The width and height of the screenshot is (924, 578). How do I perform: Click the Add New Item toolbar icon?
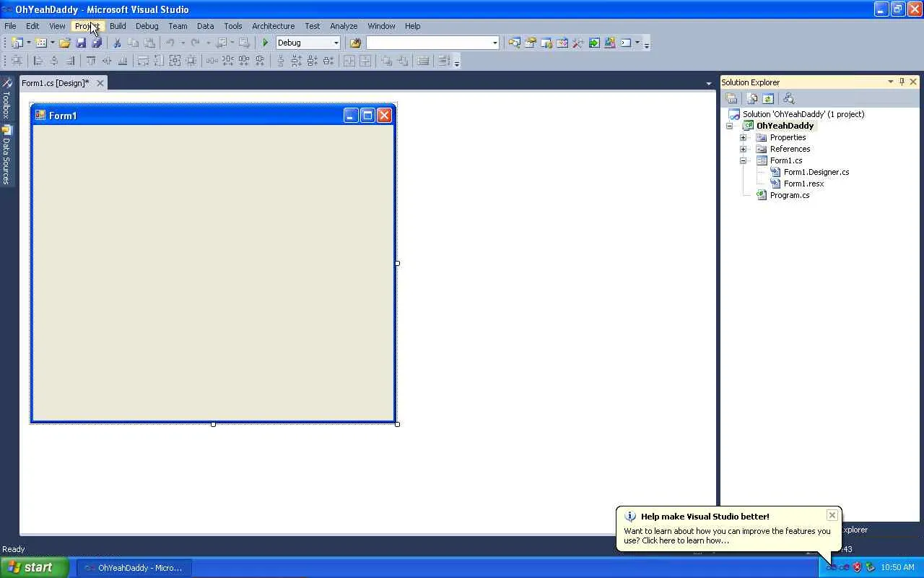click(x=40, y=43)
